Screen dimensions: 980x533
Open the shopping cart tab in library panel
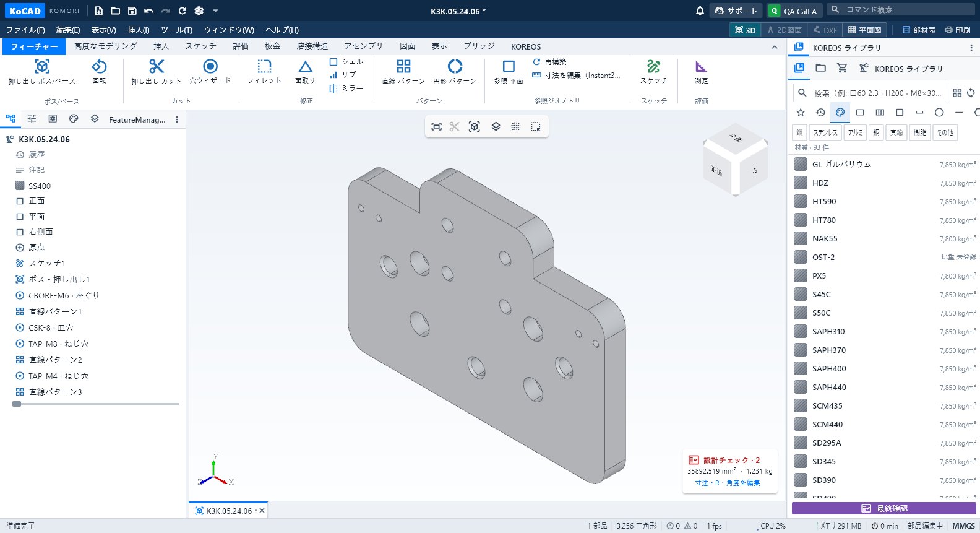(842, 68)
